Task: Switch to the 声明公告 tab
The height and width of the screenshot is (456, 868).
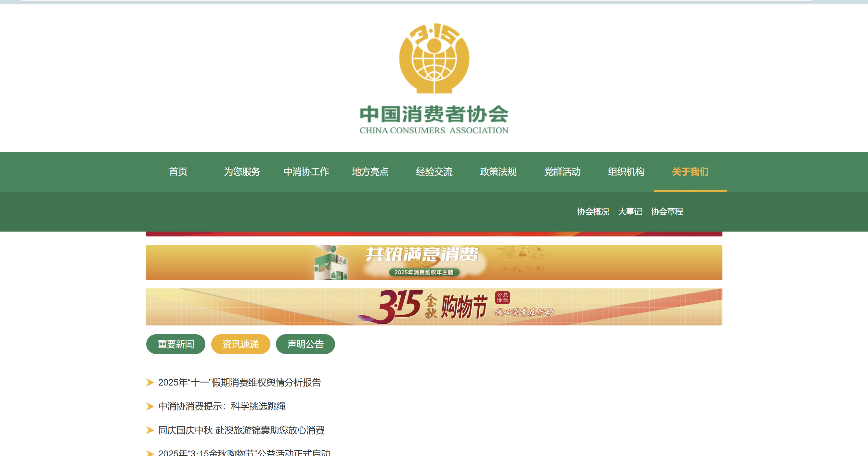Action: (305, 344)
